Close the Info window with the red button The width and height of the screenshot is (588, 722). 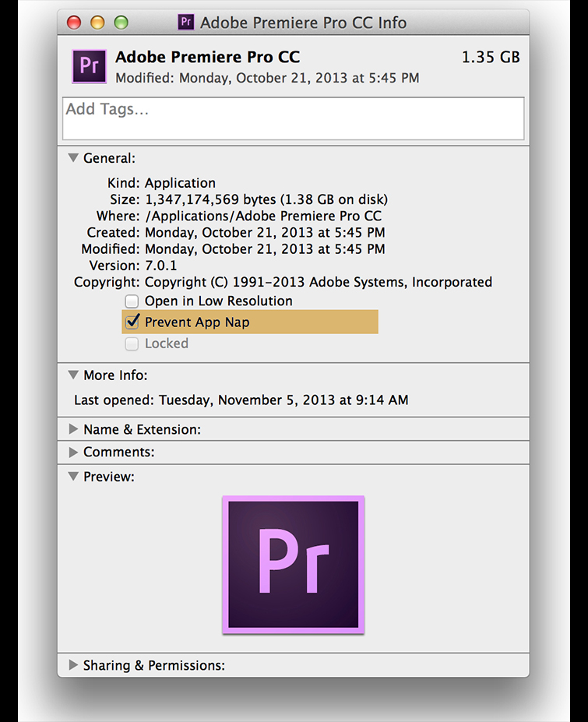tap(74, 23)
